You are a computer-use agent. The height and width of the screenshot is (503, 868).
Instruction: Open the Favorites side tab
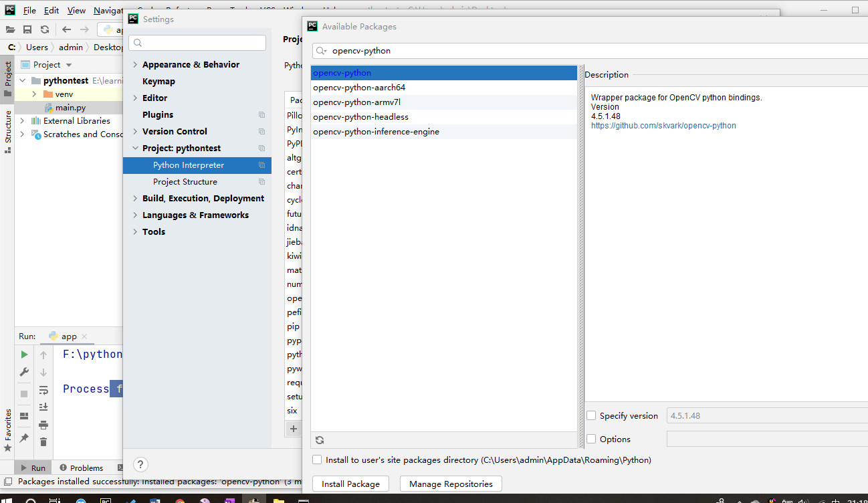click(8, 430)
